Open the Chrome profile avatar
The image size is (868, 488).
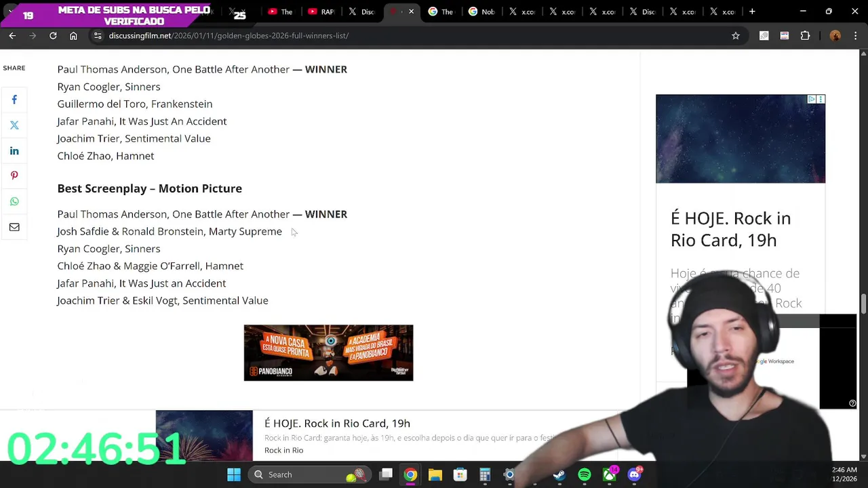[835, 35]
